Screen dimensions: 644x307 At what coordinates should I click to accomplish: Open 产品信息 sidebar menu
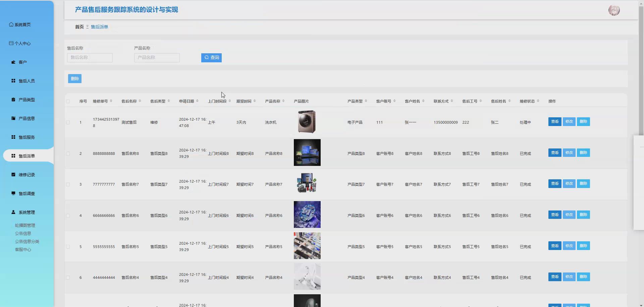[x=23, y=118]
